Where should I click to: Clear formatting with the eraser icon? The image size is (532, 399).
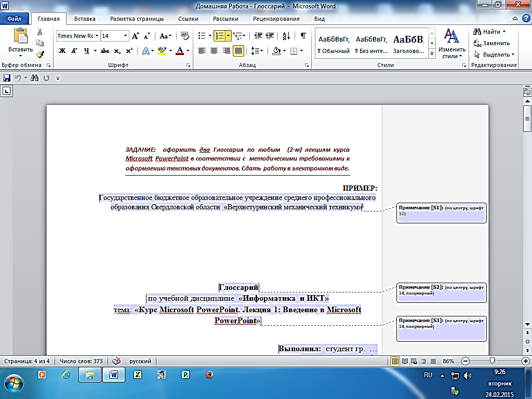coord(184,36)
